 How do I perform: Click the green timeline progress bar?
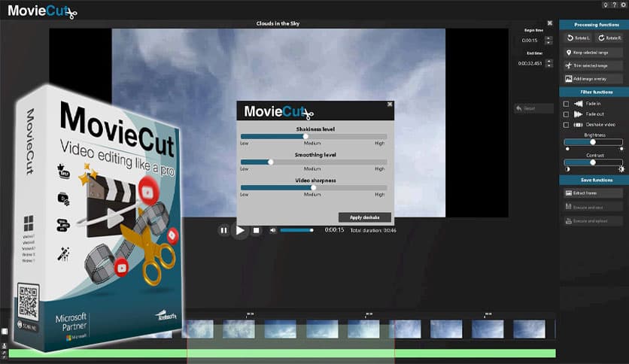coord(282,353)
